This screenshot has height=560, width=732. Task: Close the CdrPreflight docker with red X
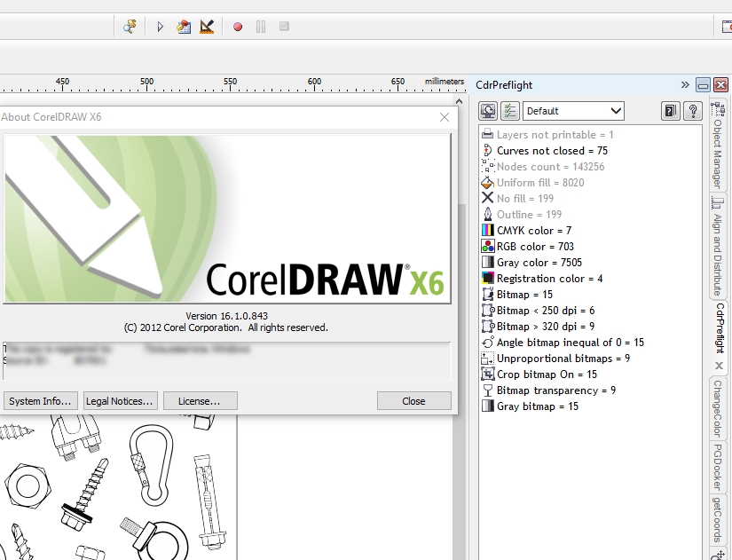coord(720,84)
